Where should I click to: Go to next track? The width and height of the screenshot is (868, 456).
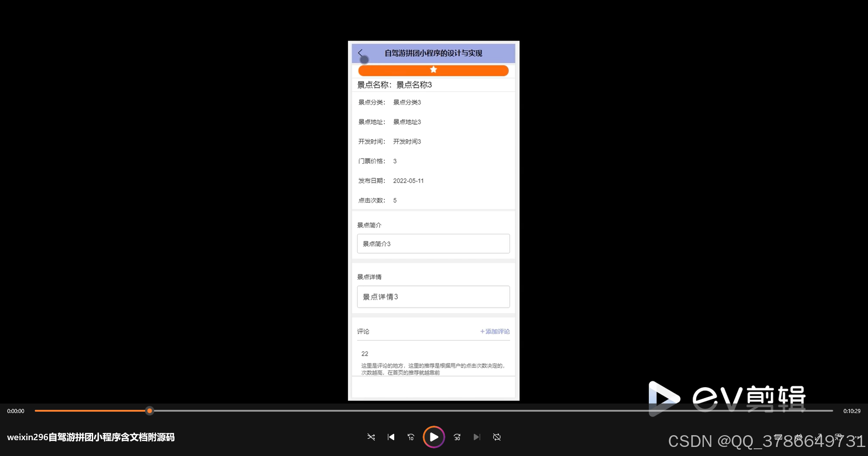click(x=476, y=437)
